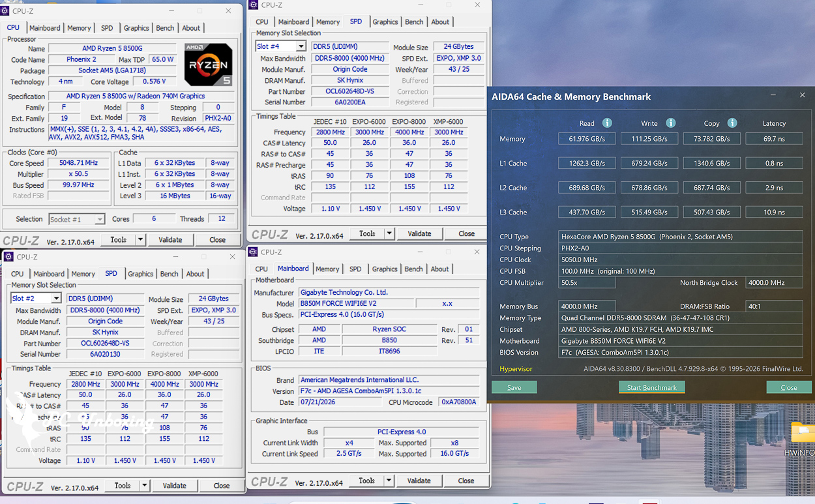
Task: Click Close button in the CPU-Z Mainboard window
Action: click(466, 481)
